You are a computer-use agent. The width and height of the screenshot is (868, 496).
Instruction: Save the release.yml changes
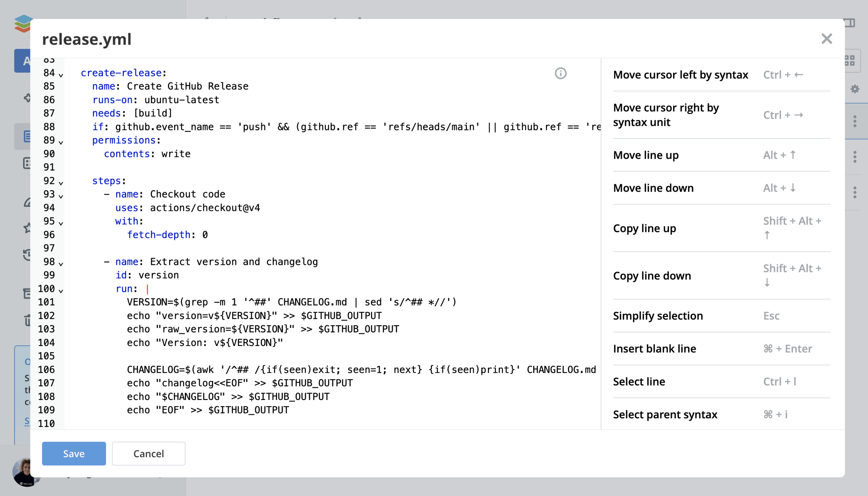click(74, 454)
